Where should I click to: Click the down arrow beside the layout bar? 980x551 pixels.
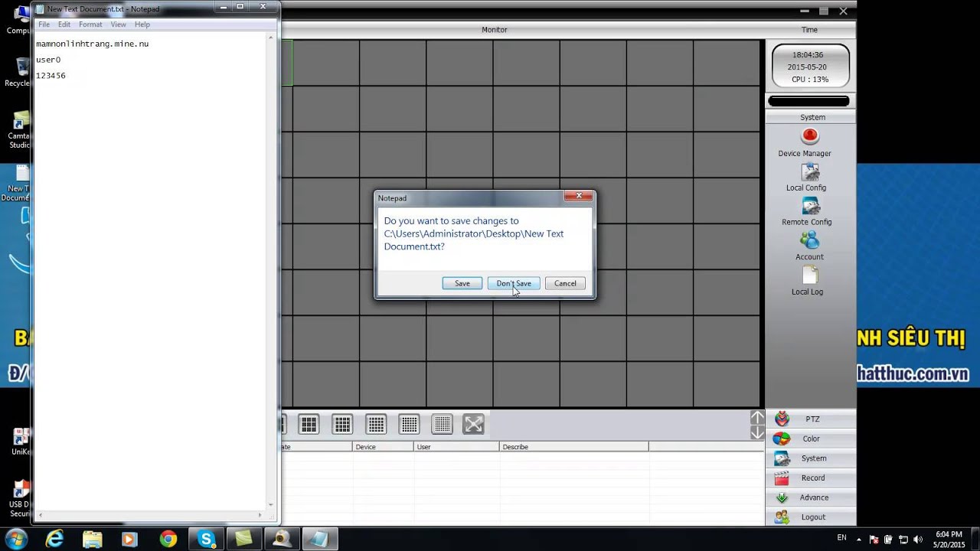(757, 432)
